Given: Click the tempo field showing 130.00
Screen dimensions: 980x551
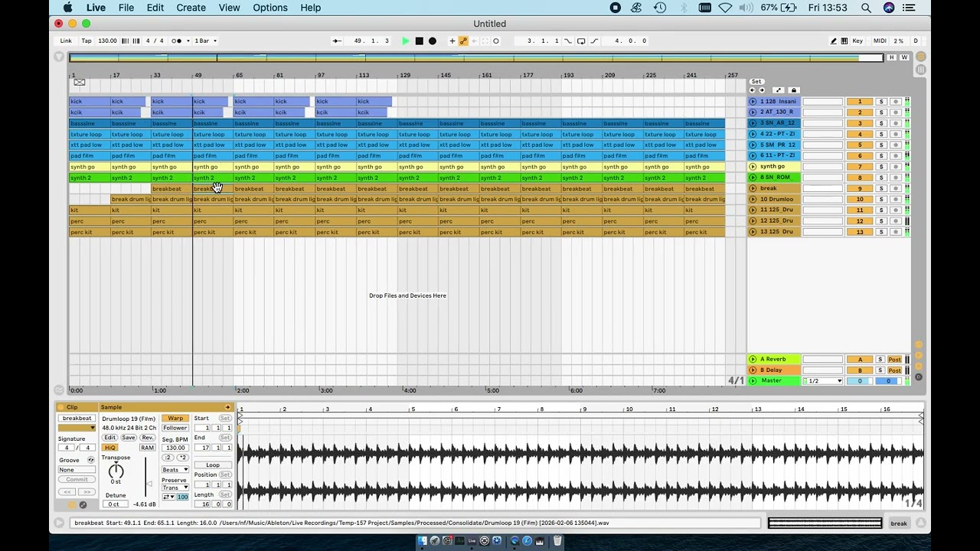Looking at the screenshot, I should (107, 41).
